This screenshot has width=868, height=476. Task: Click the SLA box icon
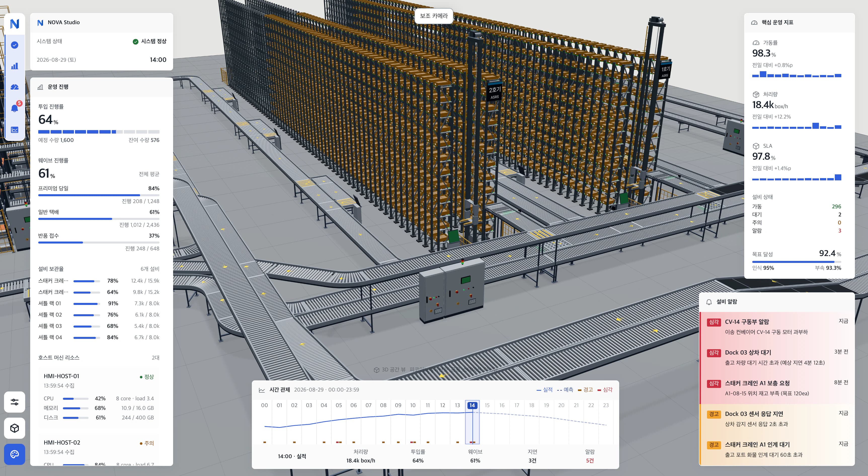coord(756,146)
